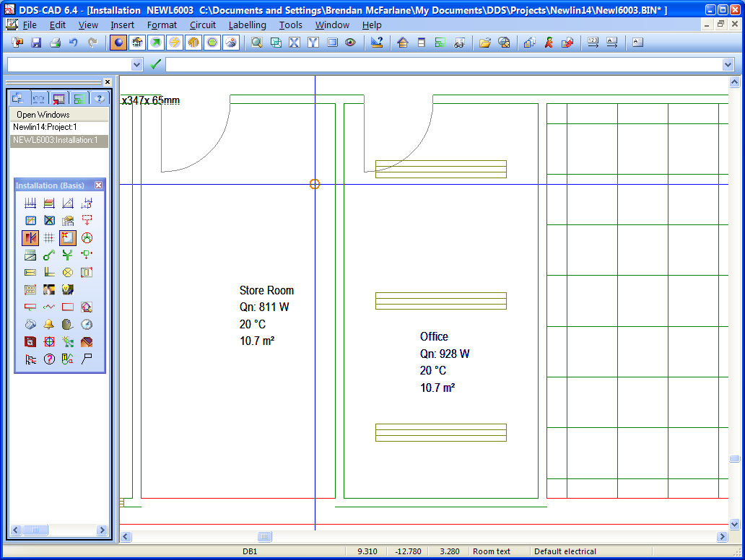Toggle the eye visibility icon in the toolbar

click(350, 43)
